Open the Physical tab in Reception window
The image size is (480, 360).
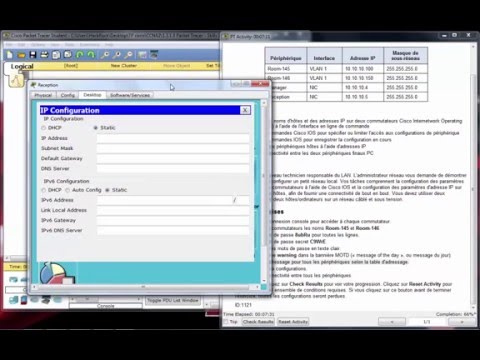[43, 95]
